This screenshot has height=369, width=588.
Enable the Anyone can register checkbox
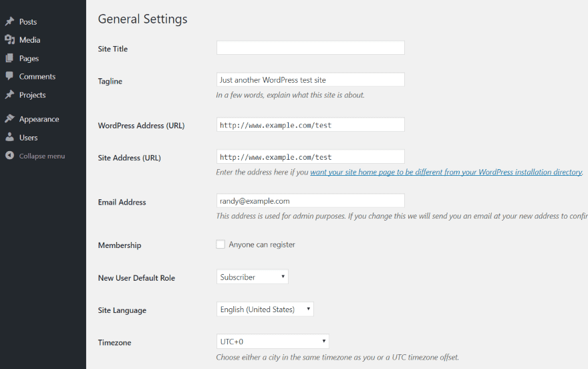tap(220, 245)
